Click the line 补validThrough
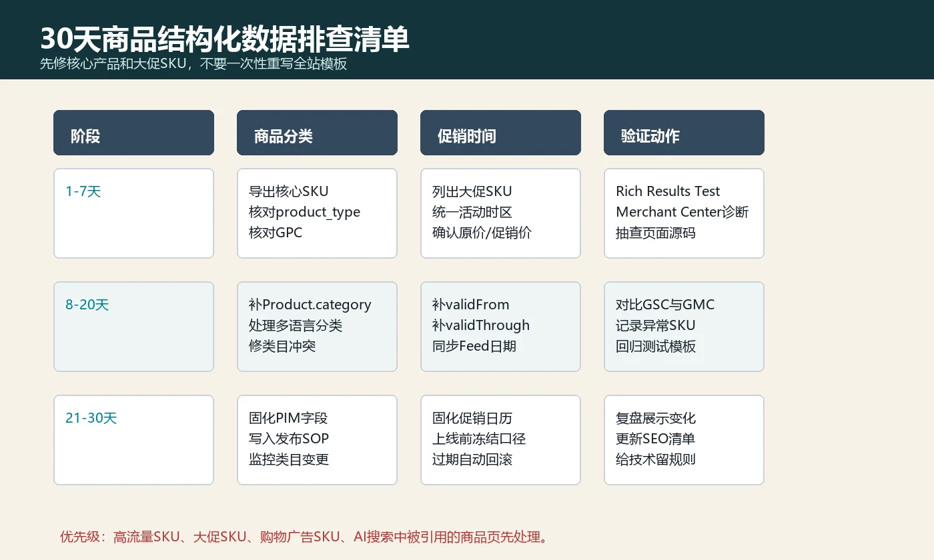Viewport: 934px width, 560px height. click(x=481, y=325)
